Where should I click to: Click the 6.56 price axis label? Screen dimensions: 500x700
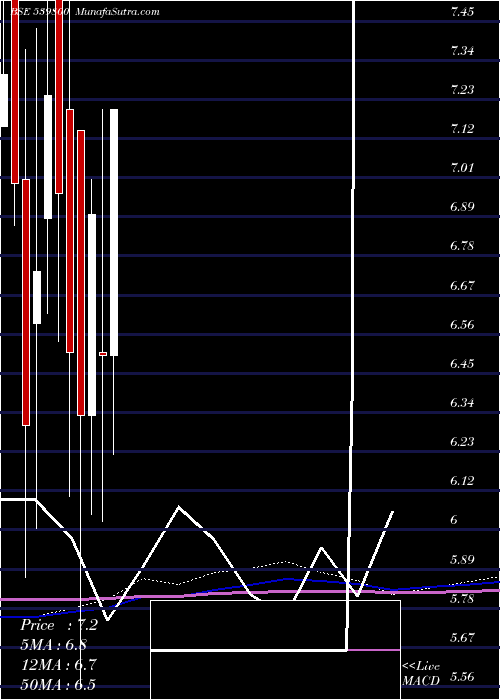point(462,325)
